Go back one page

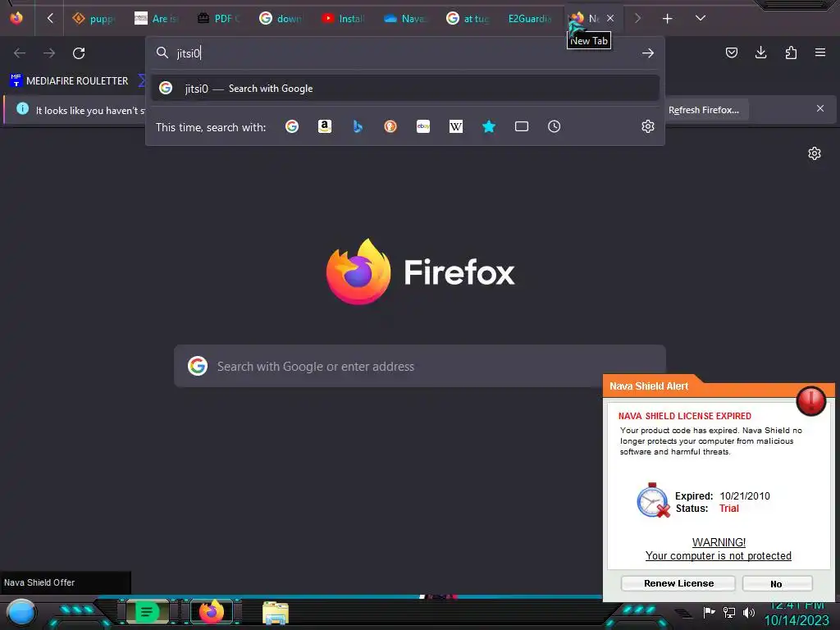coord(20,53)
